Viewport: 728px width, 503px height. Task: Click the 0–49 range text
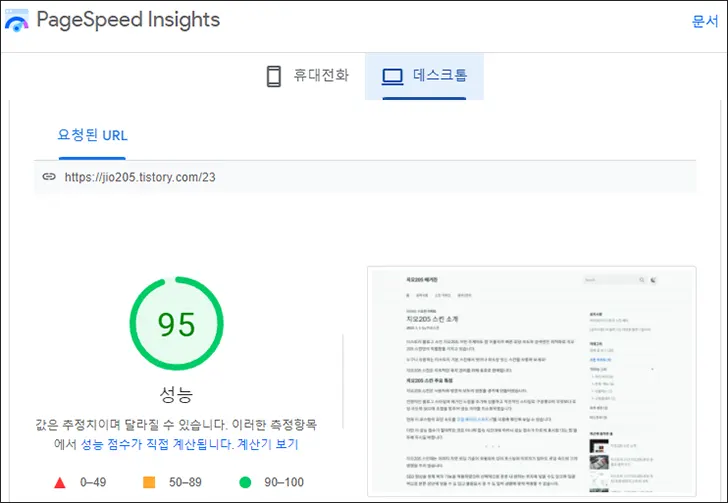pos(93,482)
